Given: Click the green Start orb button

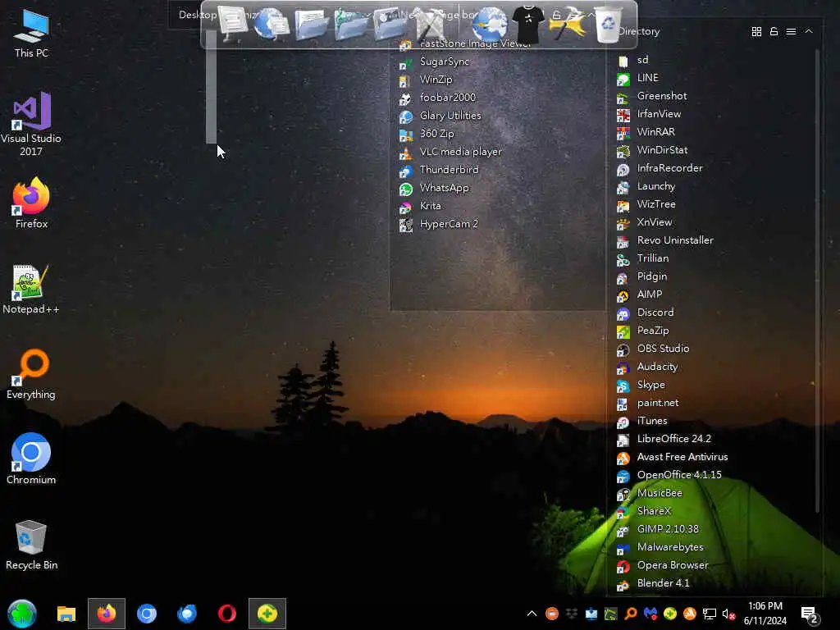Looking at the screenshot, I should tap(22, 614).
